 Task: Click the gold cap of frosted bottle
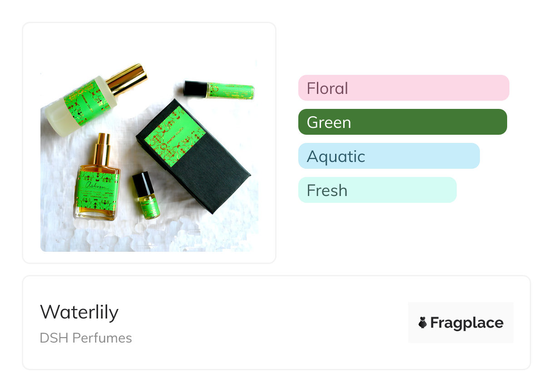(x=127, y=79)
